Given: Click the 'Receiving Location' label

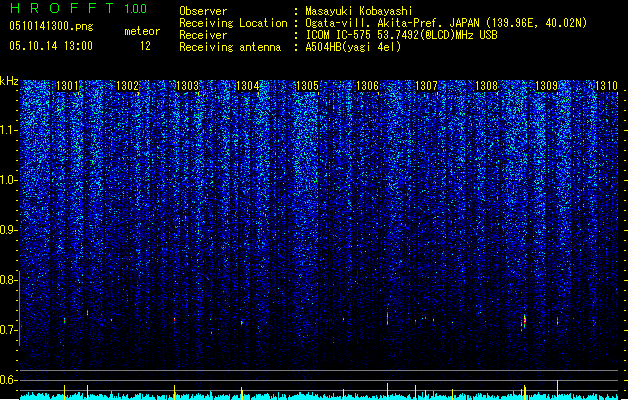Looking at the screenshot, I should [233, 23].
